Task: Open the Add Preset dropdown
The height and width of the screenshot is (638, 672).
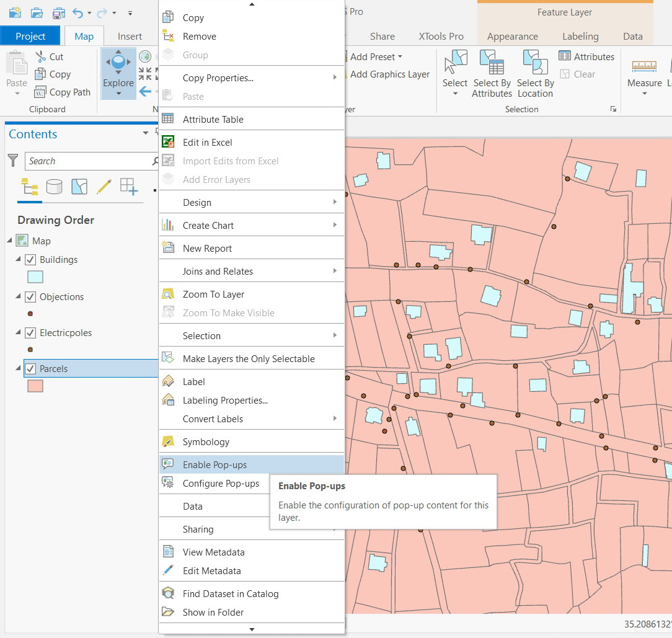Action: pyautogui.click(x=400, y=56)
